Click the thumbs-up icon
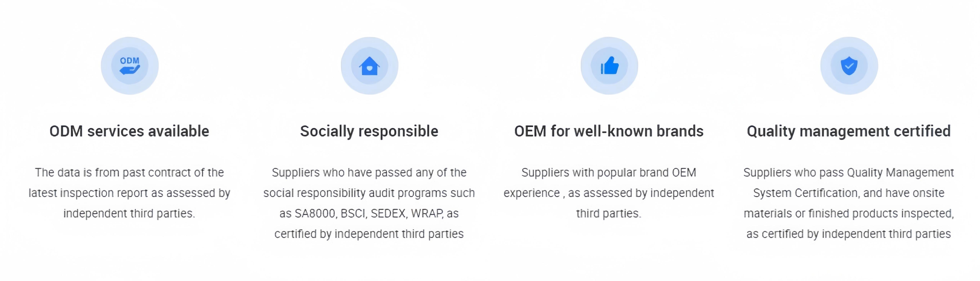This screenshot has height=281, width=980. click(609, 66)
